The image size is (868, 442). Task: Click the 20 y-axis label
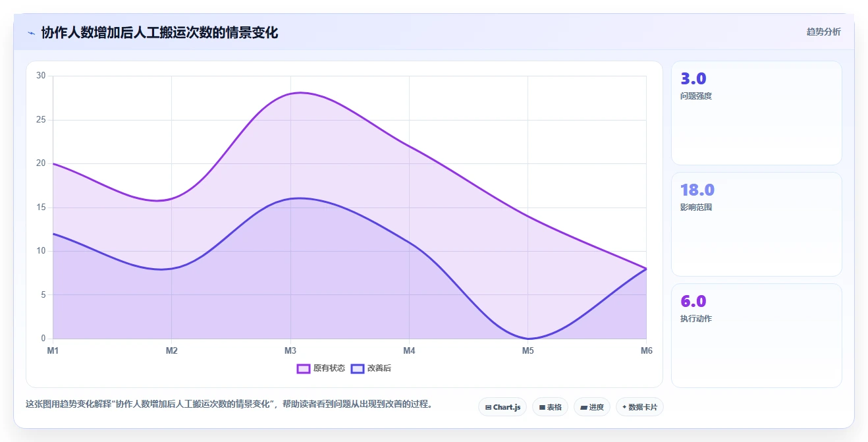coord(41,163)
